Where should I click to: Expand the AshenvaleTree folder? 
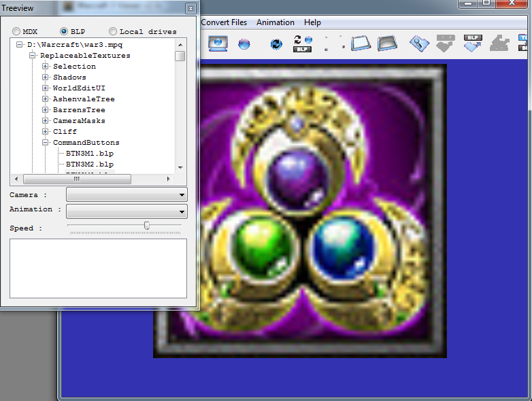(x=45, y=99)
